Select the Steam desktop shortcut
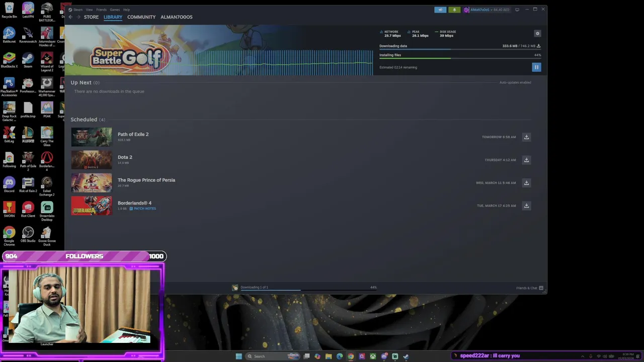The image size is (644, 362). (x=28, y=60)
